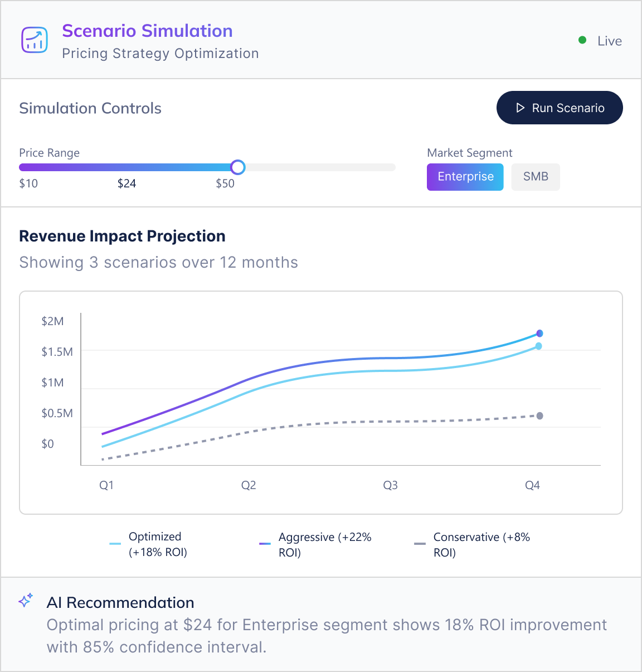Viewport: 642px width, 672px height.
Task: Click the Live status label
Action: click(x=609, y=41)
